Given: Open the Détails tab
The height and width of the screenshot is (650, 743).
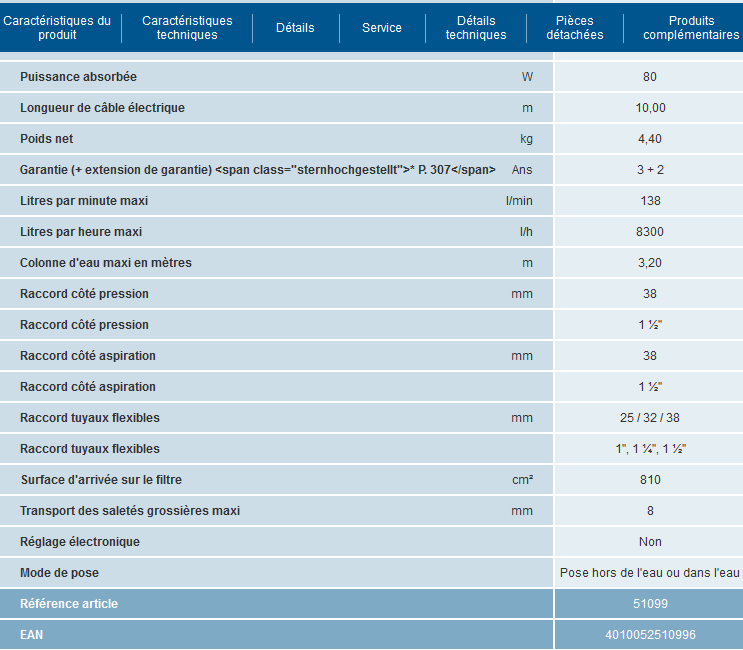Looking at the screenshot, I should click(295, 28).
